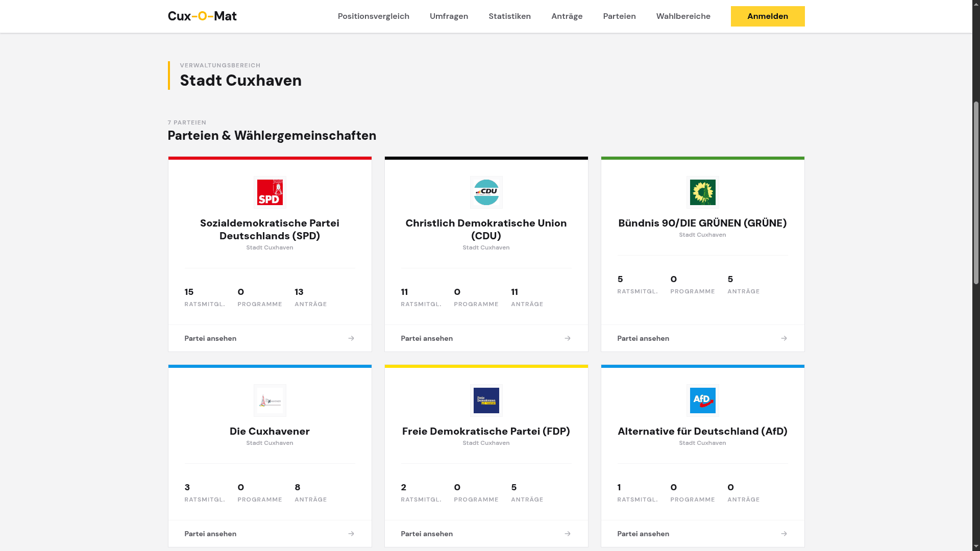Click the arrow icon in the SPD card
The width and height of the screenshot is (980, 551).
point(351,338)
